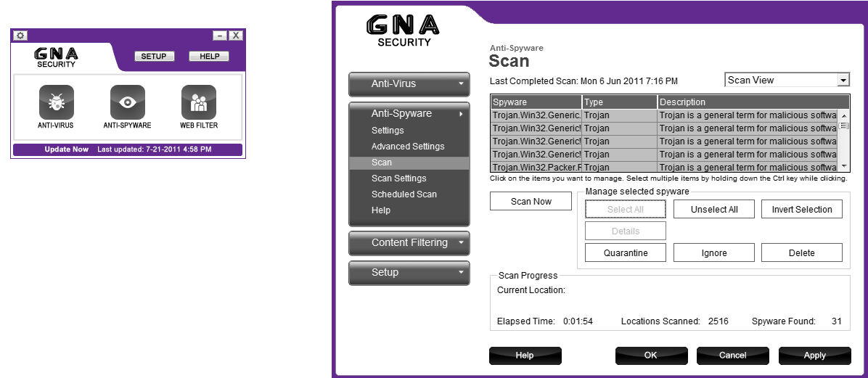Click Last Completed Scan date text
The width and height of the screenshot is (868, 378).
coord(629,81)
